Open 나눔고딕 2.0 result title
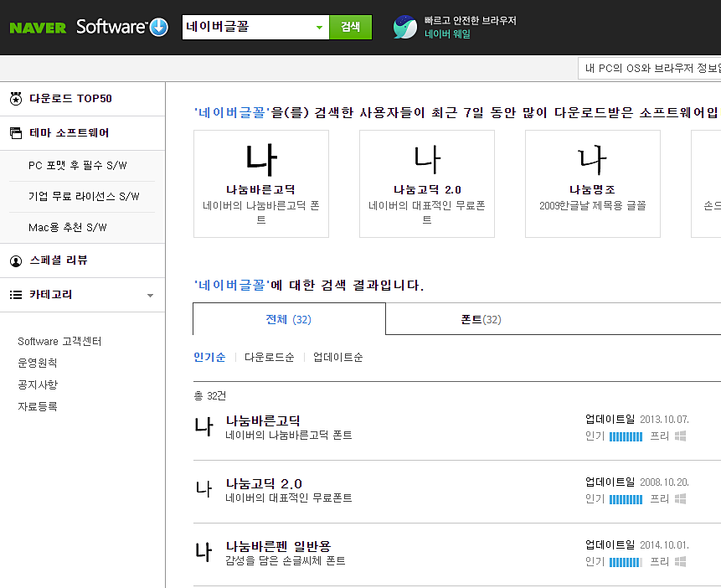This screenshot has height=588, width=721. pyautogui.click(x=264, y=483)
